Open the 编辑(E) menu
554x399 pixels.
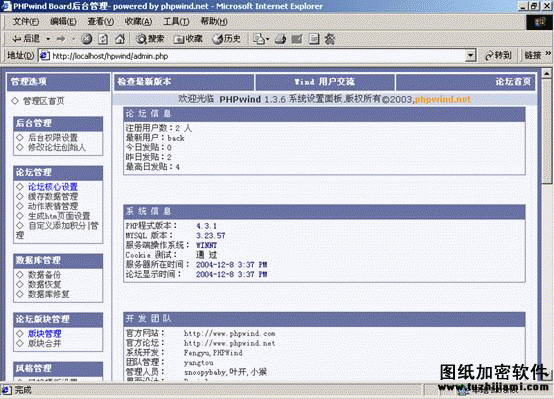(x=63, y=22)
